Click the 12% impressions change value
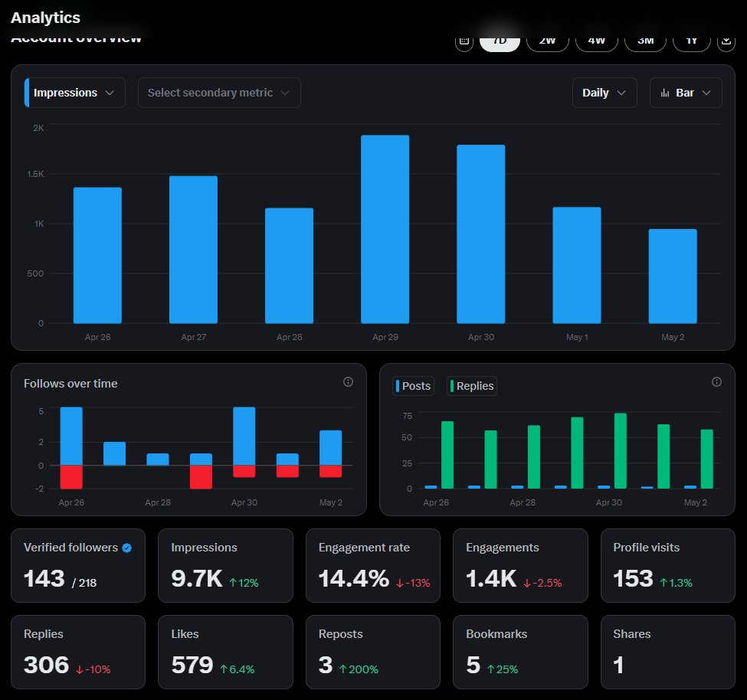 click(x=244, y=583)
